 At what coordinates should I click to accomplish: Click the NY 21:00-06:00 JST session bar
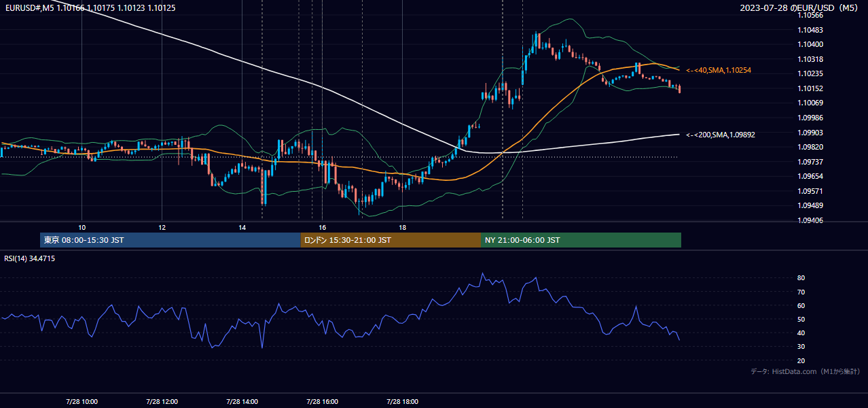click(x=581, y=240)
